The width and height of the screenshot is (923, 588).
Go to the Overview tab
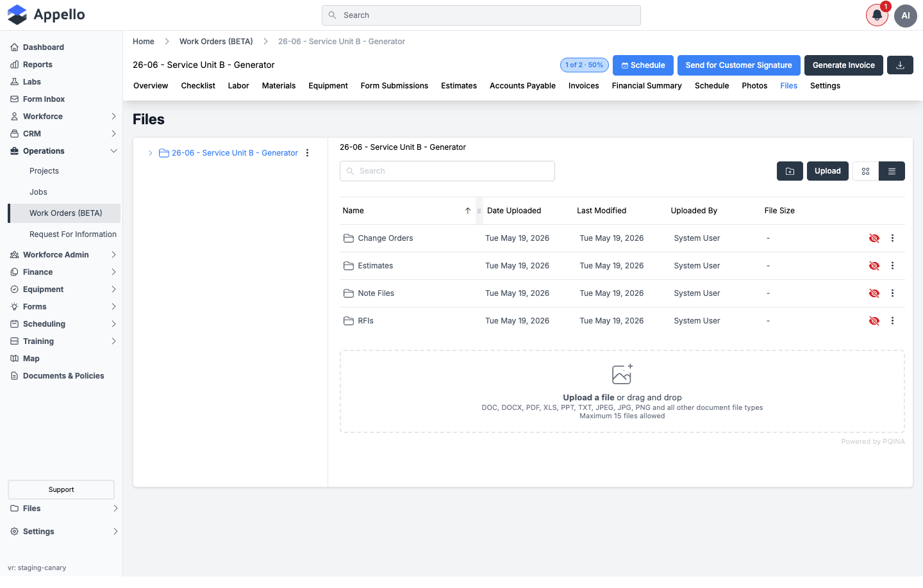click(x=151, y=86)
